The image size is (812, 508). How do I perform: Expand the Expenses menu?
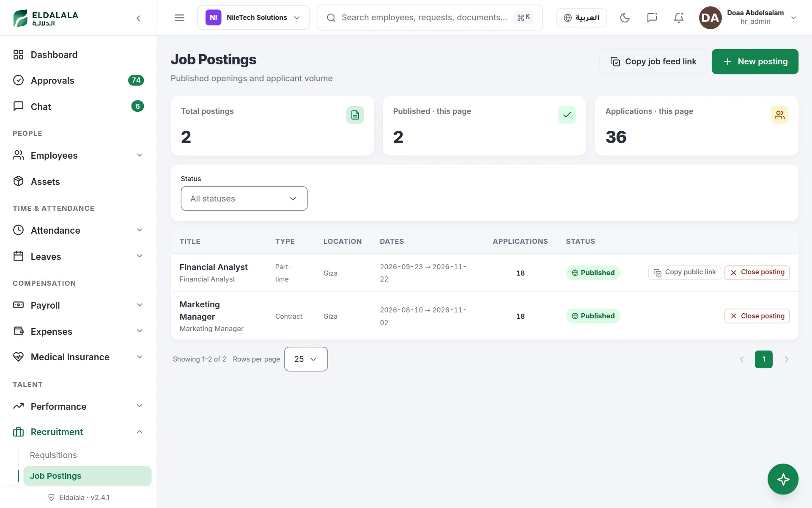coord(78,331)
